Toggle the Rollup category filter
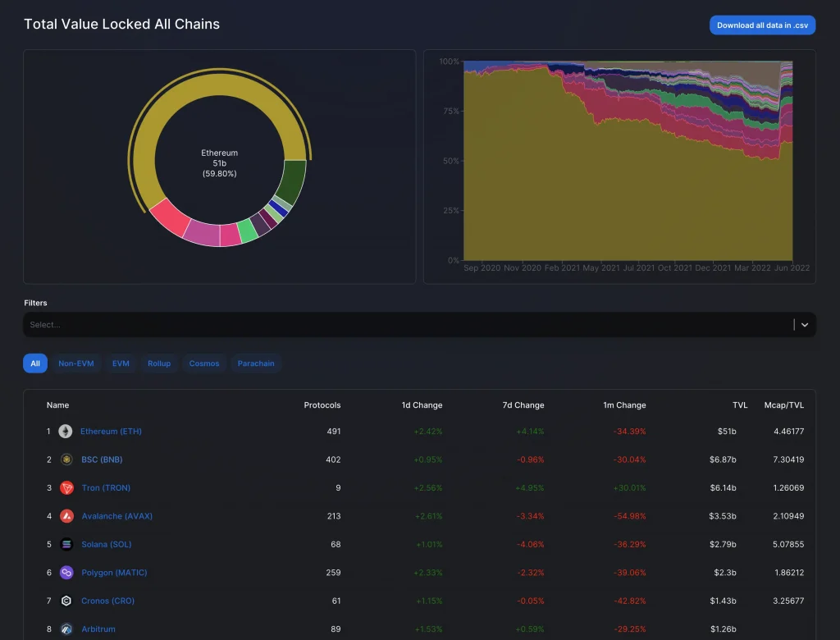The height and width of the screenshot is (640, 840). [159, 363]
